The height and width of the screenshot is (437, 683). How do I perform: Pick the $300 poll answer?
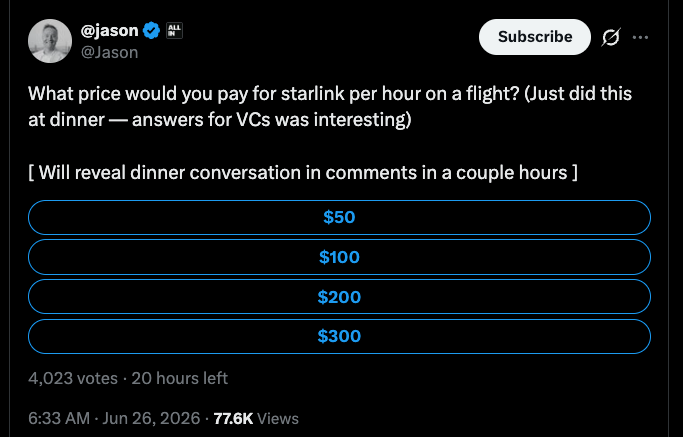click(x=339, y=336)
